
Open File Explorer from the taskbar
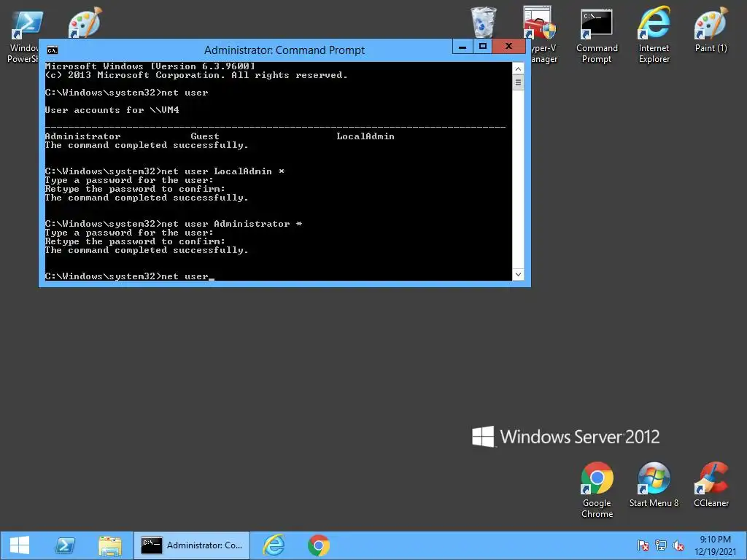110,545
